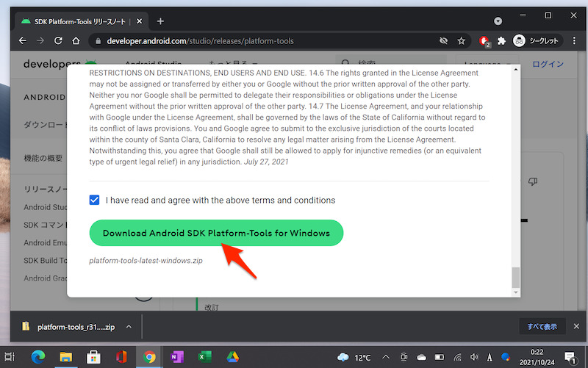The width and height of the screenshot is (588, 368).
Task: Expand options for downloaded platform-tools zip
Action: 129,326
